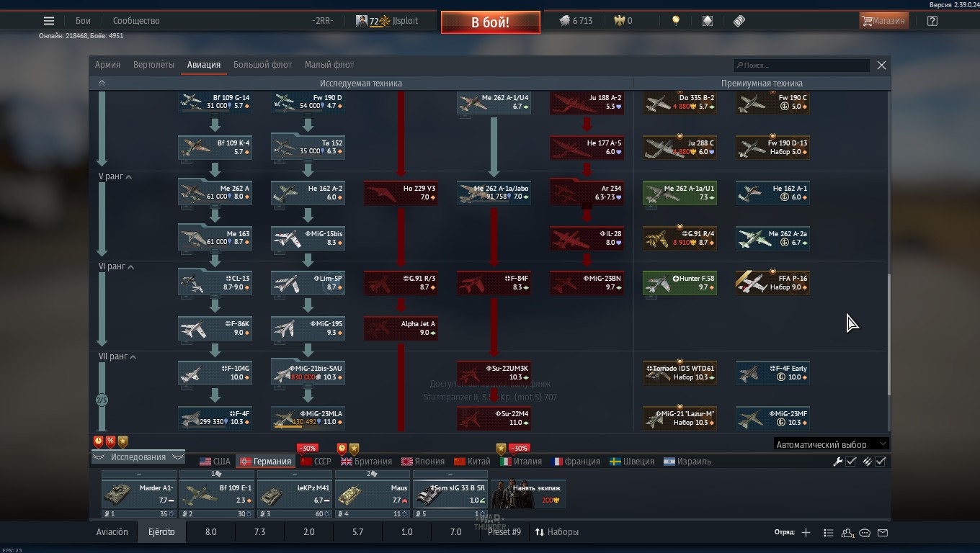The image size is (980, 553).
Task: Select Британия nation tab
Action: point(366,462)
